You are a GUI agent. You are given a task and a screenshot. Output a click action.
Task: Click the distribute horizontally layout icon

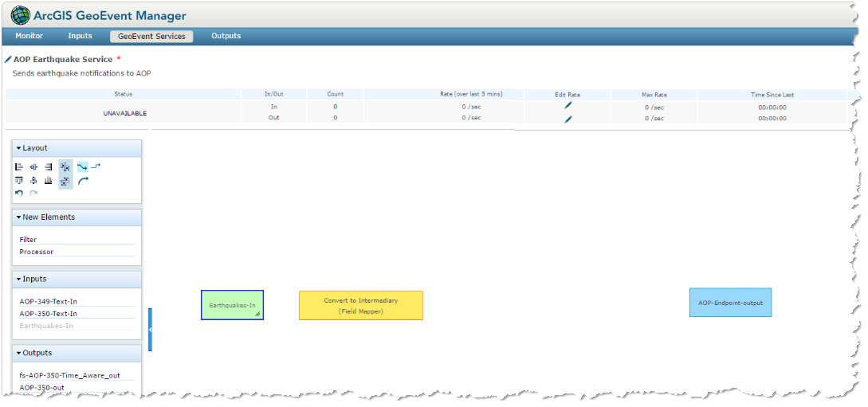65,167
